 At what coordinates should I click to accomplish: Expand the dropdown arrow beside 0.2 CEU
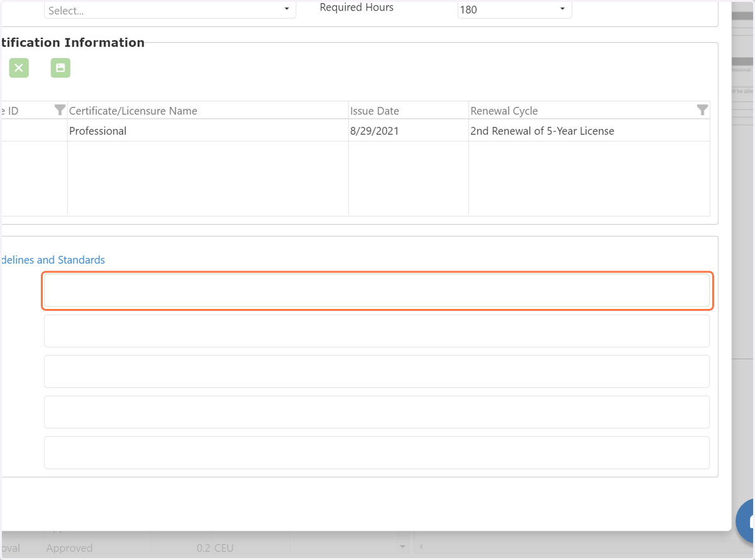403,547
